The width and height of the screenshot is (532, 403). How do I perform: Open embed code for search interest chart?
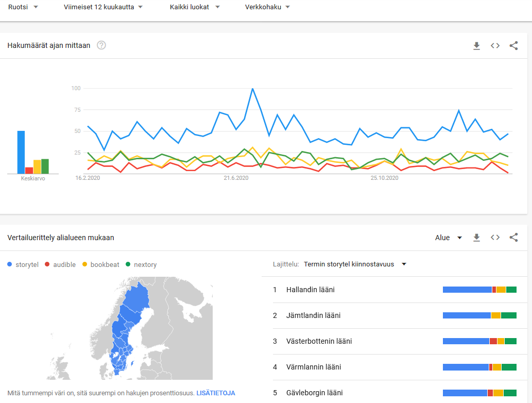point(495,46)
